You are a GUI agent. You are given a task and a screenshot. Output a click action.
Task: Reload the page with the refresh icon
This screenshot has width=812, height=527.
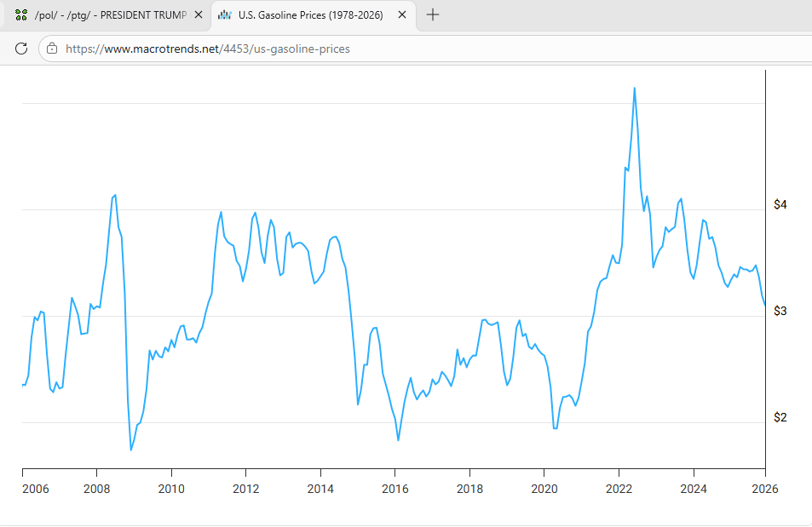point(21,49)
